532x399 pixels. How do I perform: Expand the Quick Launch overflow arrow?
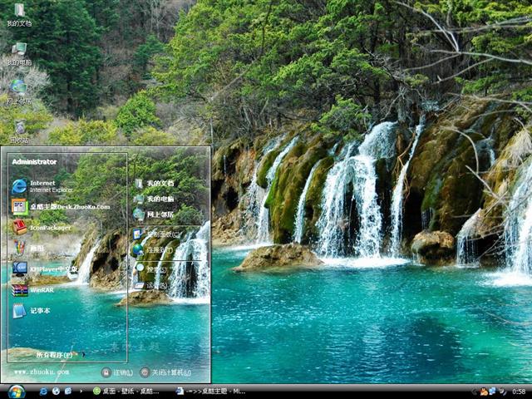[x=81, y=392]
